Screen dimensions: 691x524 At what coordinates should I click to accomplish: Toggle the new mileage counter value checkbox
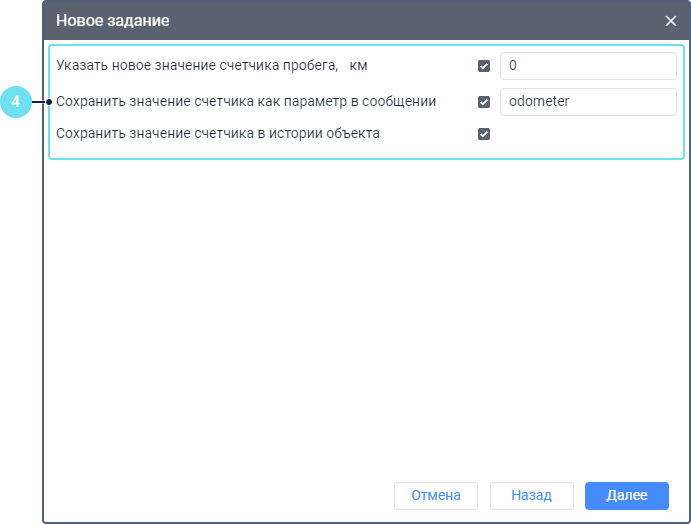point(484,66)
